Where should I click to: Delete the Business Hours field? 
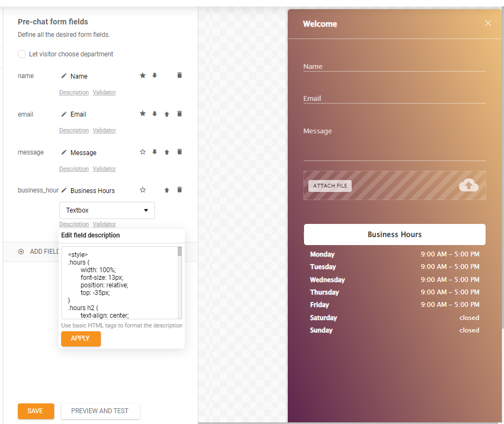pos(179,190)
